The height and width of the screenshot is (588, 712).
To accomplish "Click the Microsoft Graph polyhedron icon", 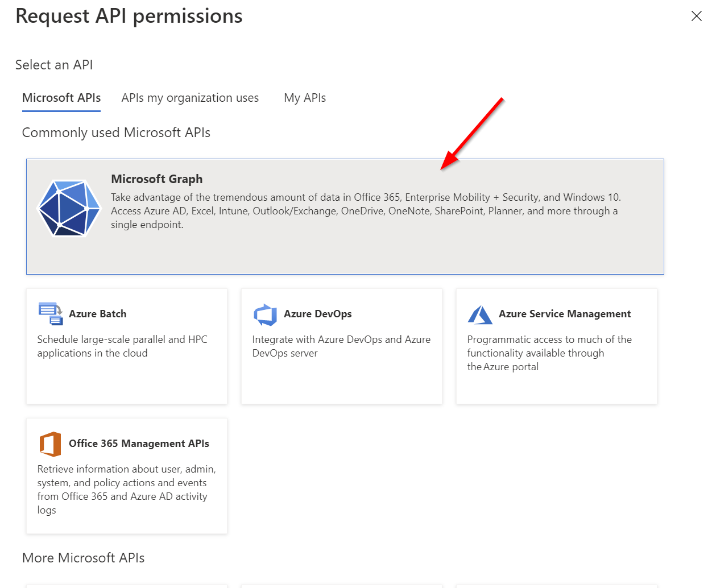I will (69, 208).
